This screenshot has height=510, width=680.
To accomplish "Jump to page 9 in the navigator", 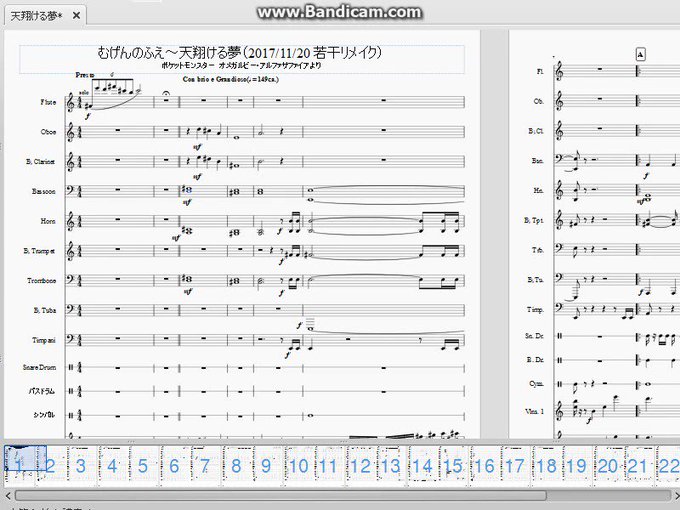I will coord(266,465).
